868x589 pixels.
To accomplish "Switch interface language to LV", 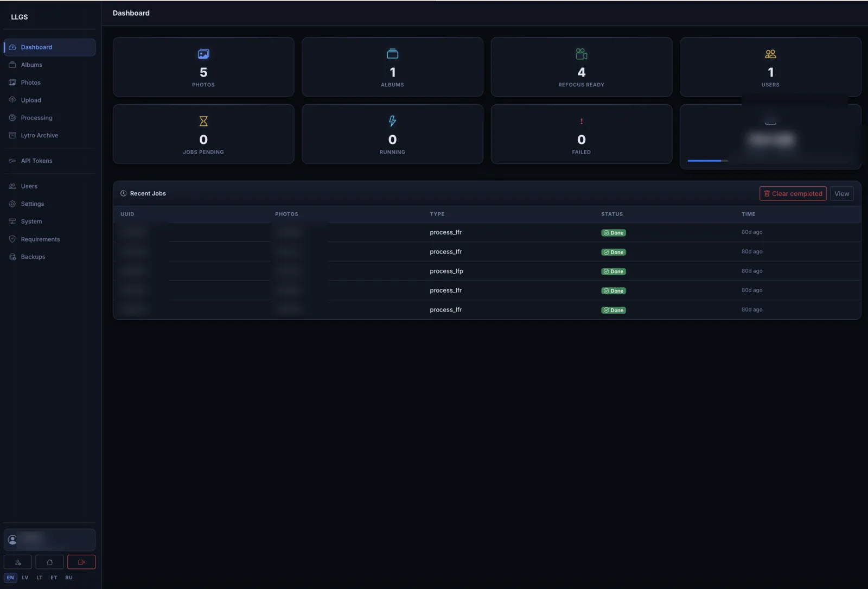I will click(25, 578).
